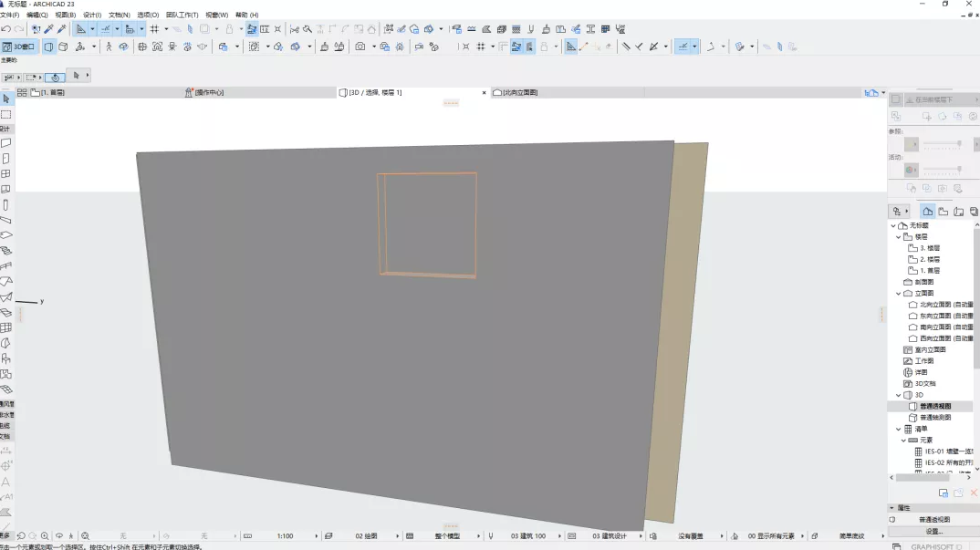This screenshot has height=550, width=980.
Task: Select the Pick Up Parameters eyedropper
Action: tap(48, 29)
